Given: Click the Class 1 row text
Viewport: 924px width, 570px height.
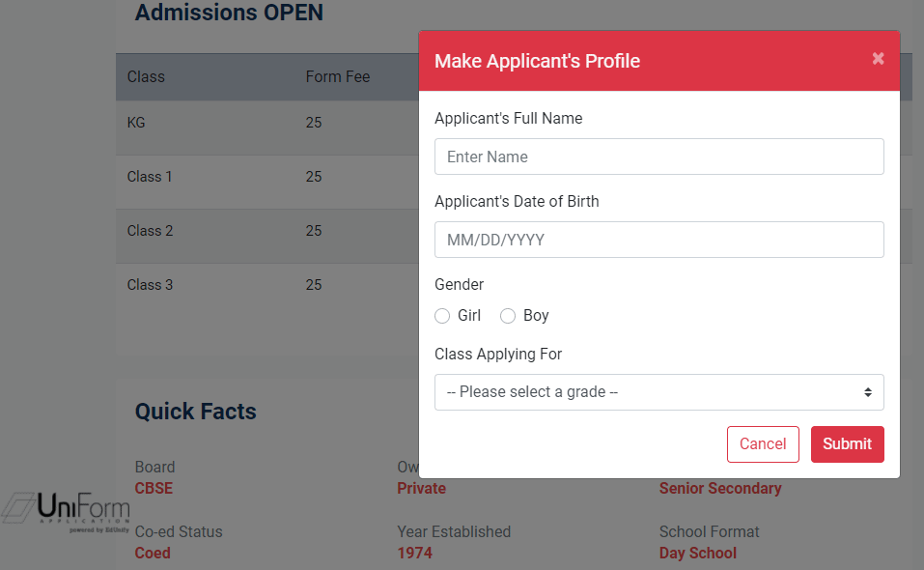Looking at the screenshot, I should click(x=150, y=177).
